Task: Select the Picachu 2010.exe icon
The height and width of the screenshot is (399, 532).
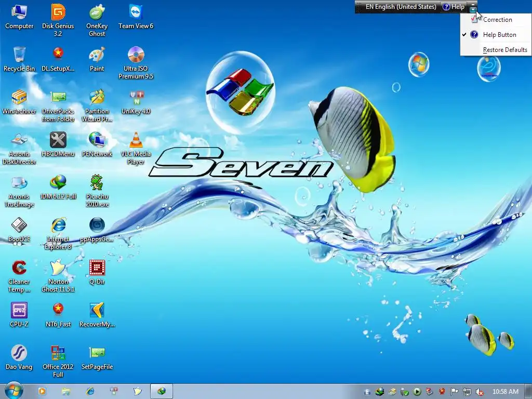Action: pos(97,191)
